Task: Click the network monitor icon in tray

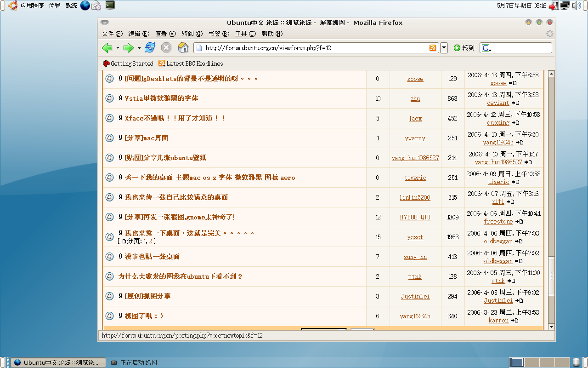Action: coord(565,6)
